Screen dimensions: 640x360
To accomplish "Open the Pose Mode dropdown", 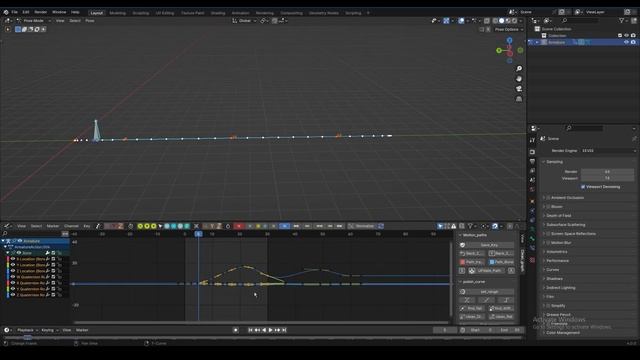I will (x=33, y=20).
